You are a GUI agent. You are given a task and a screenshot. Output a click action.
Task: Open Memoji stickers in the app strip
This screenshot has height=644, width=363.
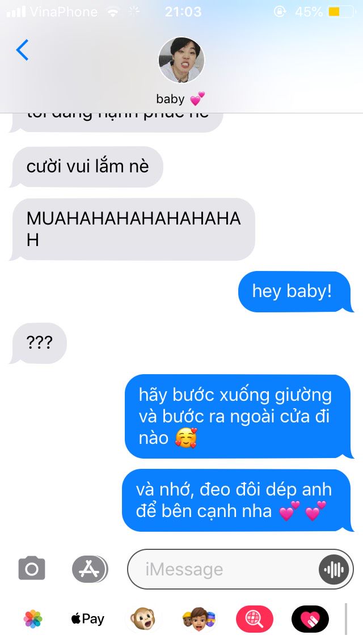click(x=199, y=618)
